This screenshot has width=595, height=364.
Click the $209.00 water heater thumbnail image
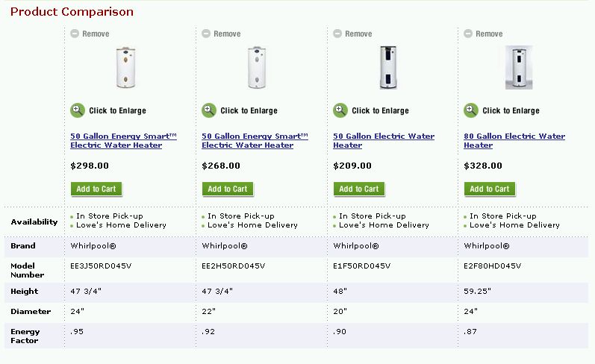[x=388, y=68]
